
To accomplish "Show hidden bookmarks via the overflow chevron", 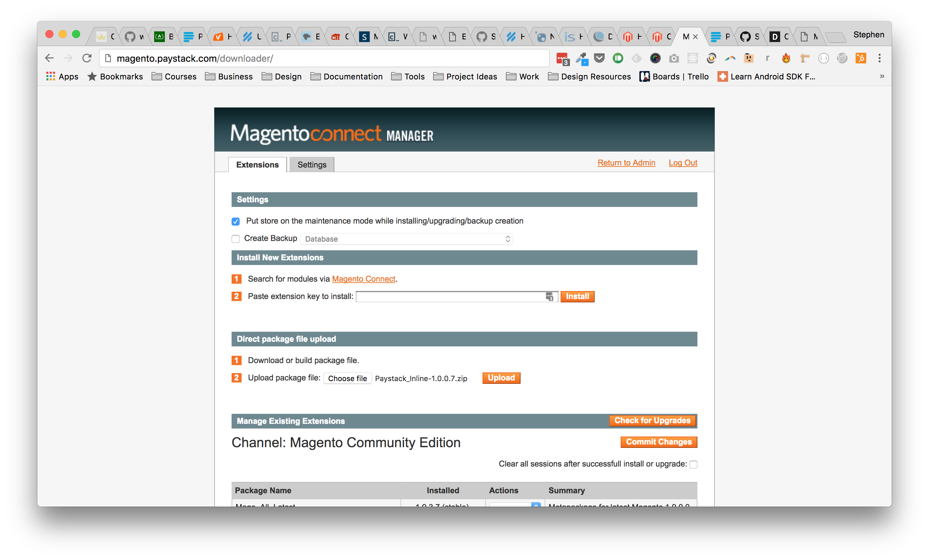I will pos(882,76).
